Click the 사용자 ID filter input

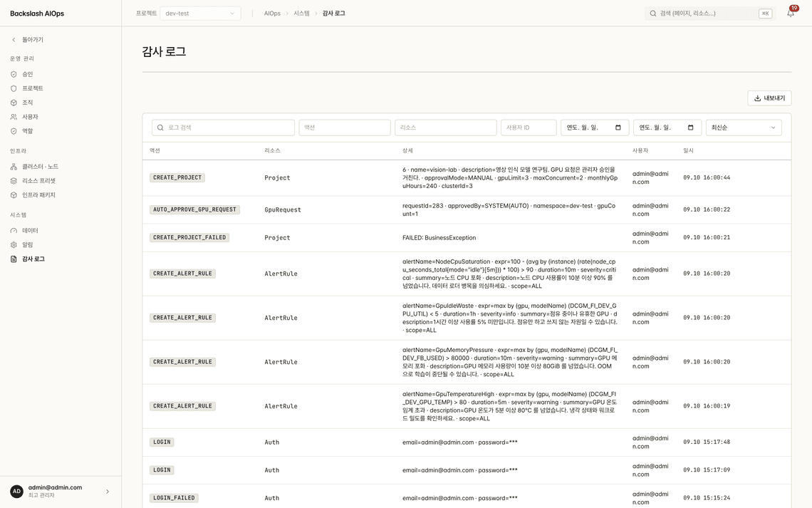click(529, 128)
